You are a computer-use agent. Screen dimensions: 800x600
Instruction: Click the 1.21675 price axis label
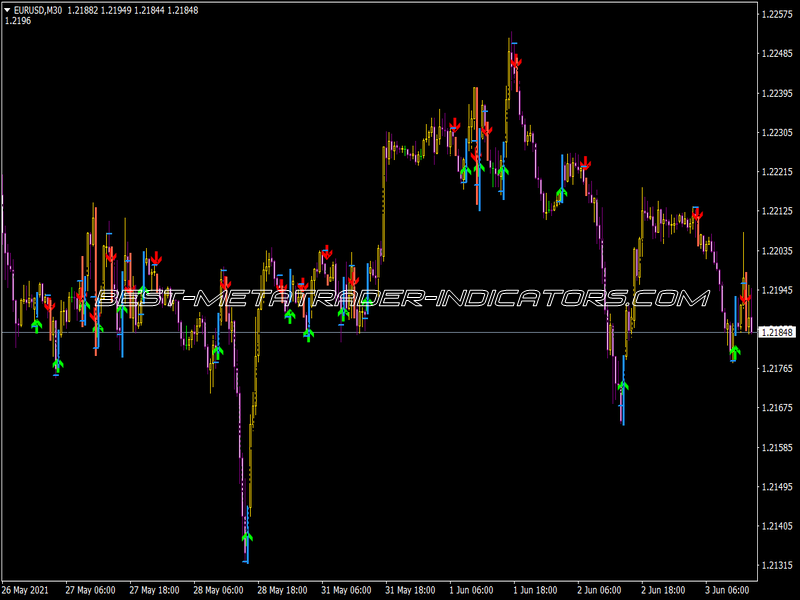point(777,408)
